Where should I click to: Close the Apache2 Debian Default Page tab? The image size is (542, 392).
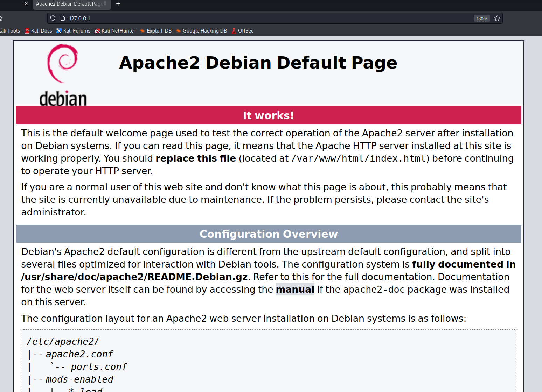(x=105, y=4)
